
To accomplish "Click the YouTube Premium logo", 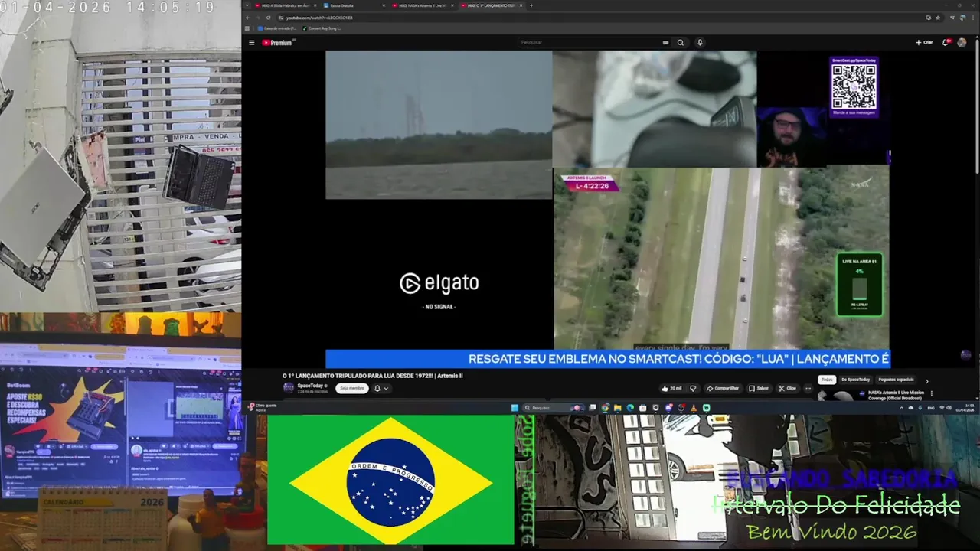I will [278, 43].
